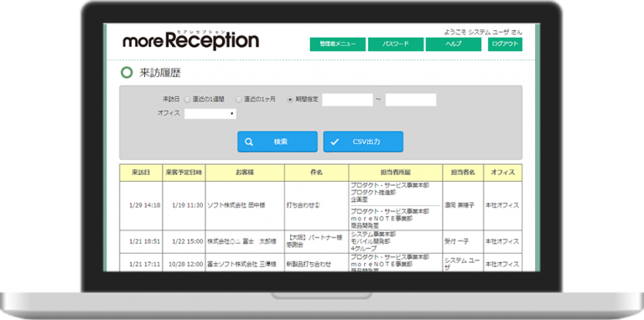Click the 来客予定日時 column header
The image size is (644, 320).
coord(184,173)
